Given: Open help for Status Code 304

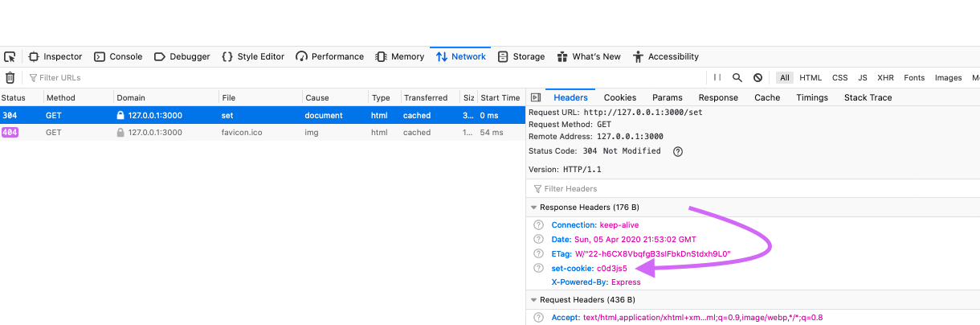Looking at the screenshot, I should click(677, 151).
